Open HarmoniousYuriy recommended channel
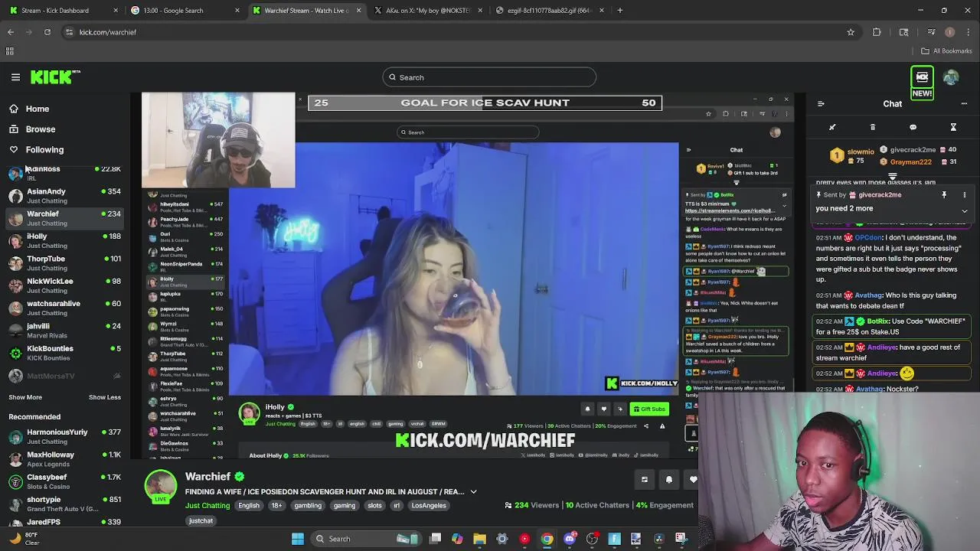This screenshot has height=551, width=980. click(x=64, y=436)
